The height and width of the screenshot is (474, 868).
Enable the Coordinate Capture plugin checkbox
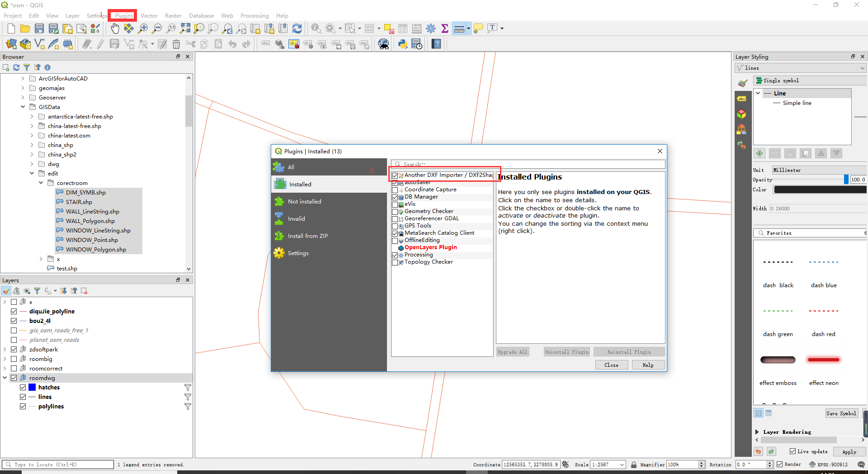(x=395, y=190)
